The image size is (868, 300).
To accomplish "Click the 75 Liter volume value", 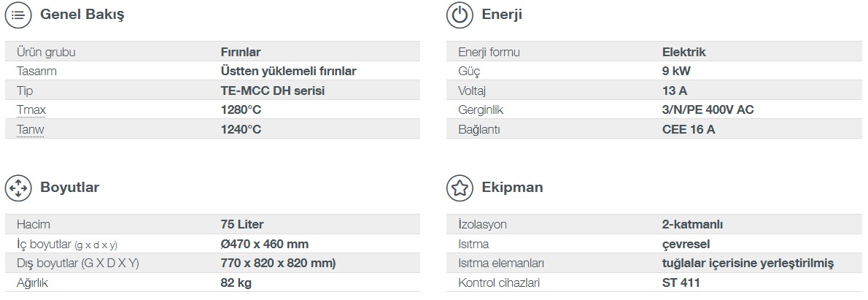I will 242,225.
